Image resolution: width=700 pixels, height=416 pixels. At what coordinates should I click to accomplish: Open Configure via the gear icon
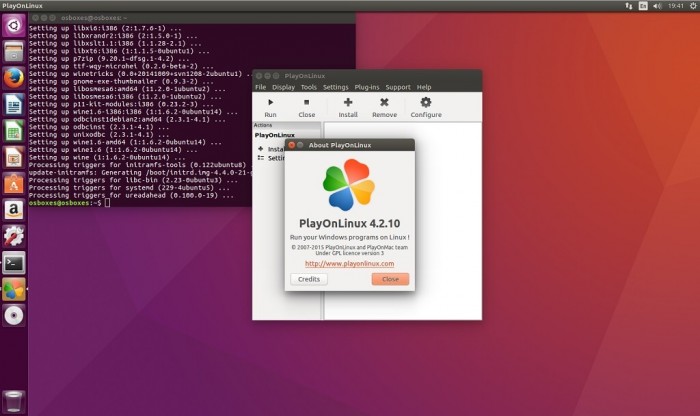pyautogui.click(x=426, y=103)
